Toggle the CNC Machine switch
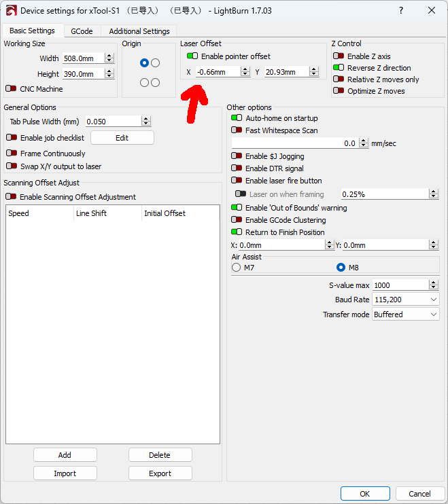Viewport: 448px width, 504px height. (10, 89)
